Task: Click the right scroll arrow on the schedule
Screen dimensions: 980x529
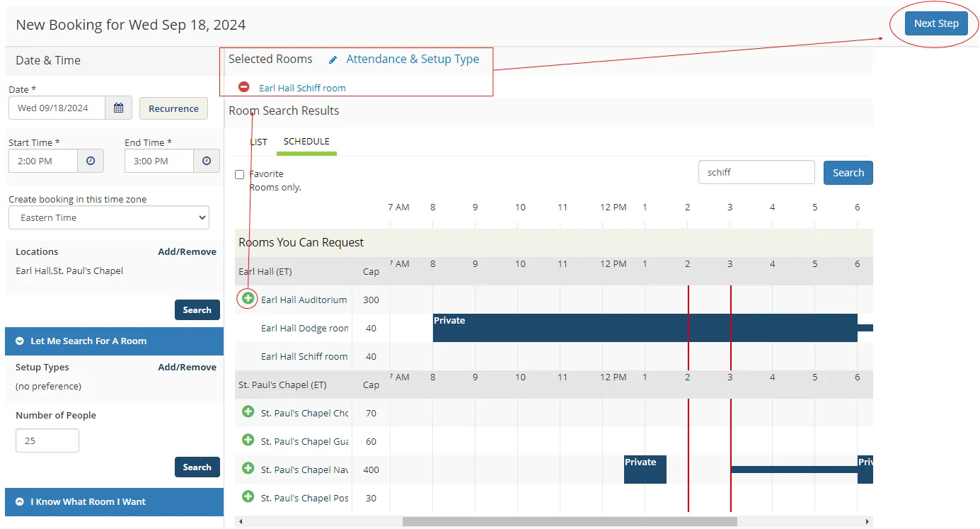Action: tap(867, 522)
